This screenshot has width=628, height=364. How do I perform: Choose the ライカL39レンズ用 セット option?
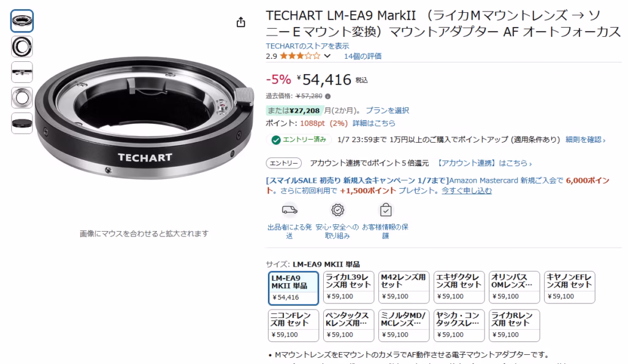[x=348, y=287]
